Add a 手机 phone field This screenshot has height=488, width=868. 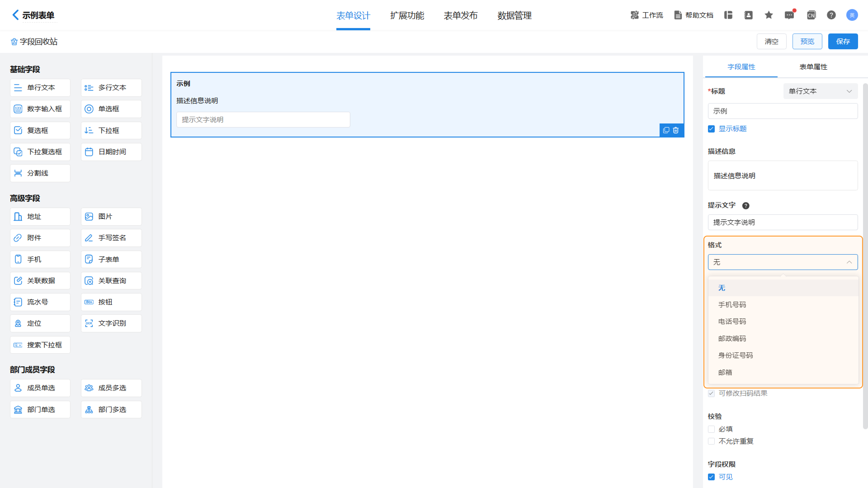(x=40, y=260)
